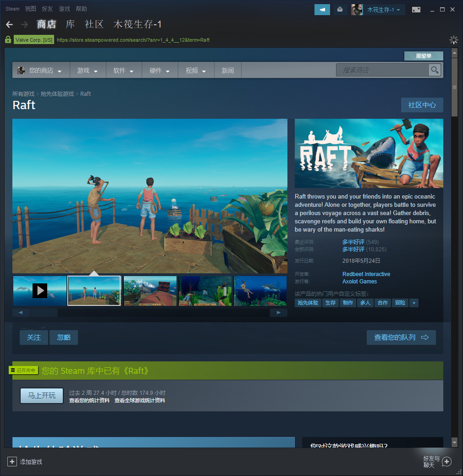Click the green padlock security icon
The width and height of the screenshot is (463, 476).
8,39
